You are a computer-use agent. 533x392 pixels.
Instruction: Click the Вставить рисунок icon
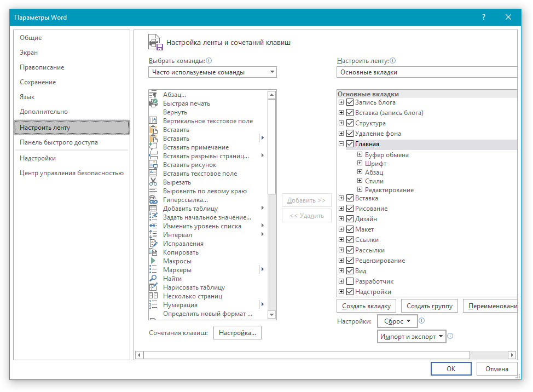click(x=153, y=165)
